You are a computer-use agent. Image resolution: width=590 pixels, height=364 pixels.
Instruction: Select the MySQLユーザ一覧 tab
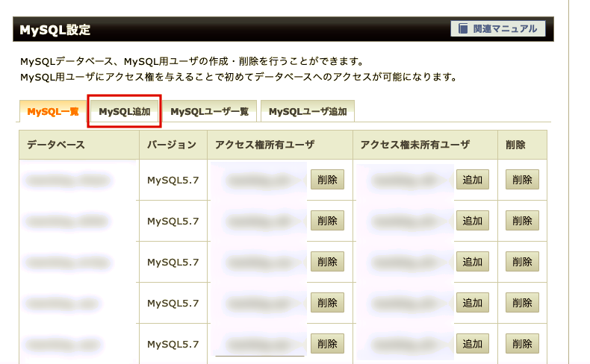[210, 112]
